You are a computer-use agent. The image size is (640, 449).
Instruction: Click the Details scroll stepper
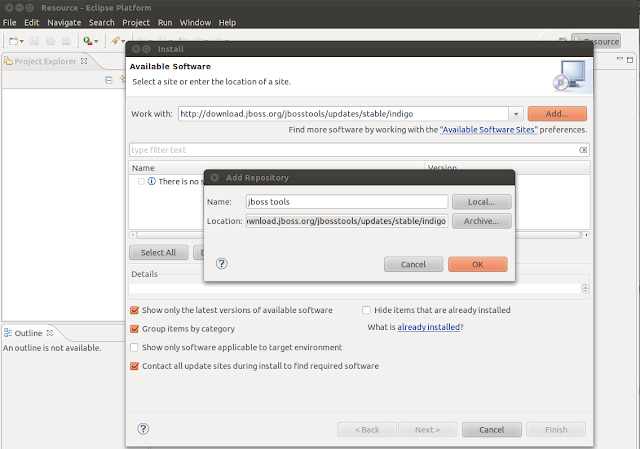(x=585, y=289)
